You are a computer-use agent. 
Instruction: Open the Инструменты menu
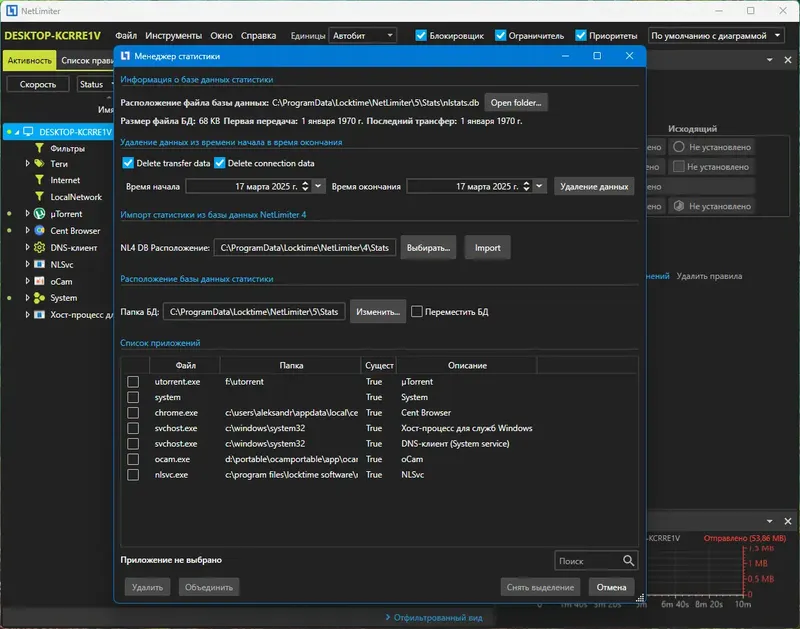pos(172,35)
